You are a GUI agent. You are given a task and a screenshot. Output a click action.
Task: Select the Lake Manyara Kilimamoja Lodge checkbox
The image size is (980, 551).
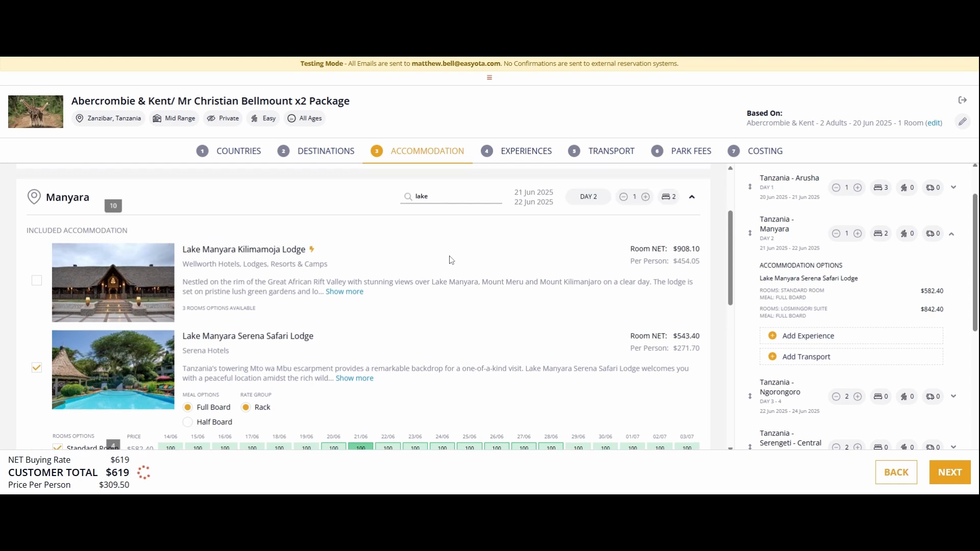pos(37,281)
